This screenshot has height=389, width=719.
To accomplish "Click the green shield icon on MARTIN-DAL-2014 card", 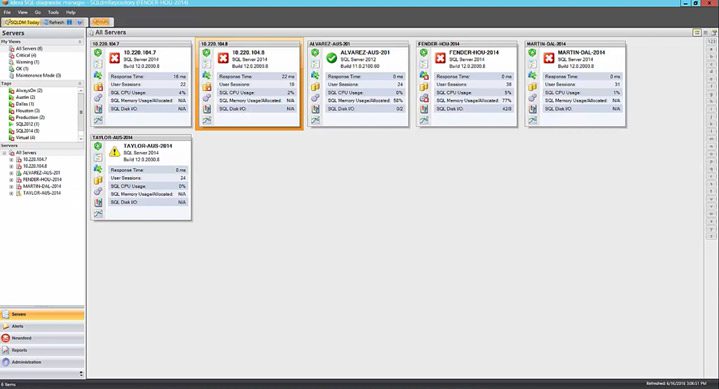I will tap(532, 53).
